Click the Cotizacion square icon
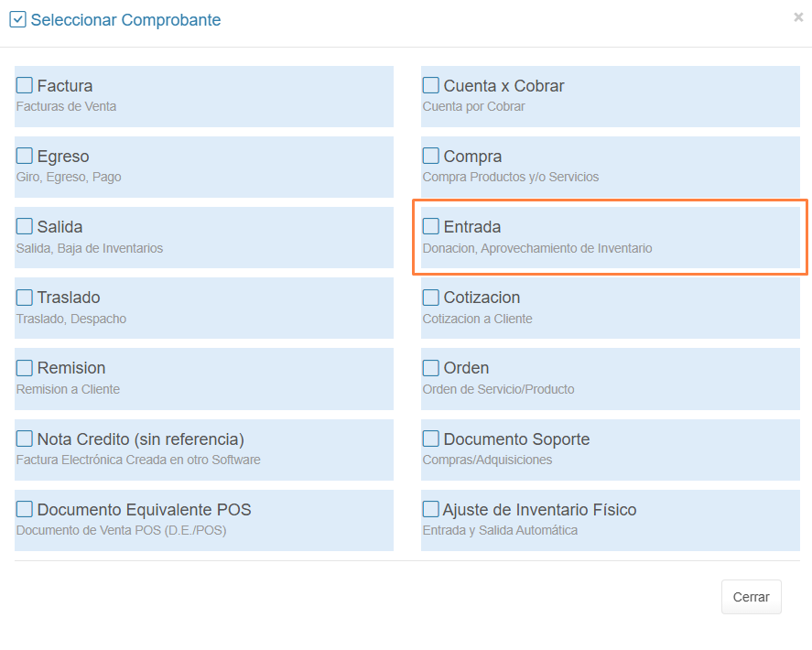 click(431, 297)
